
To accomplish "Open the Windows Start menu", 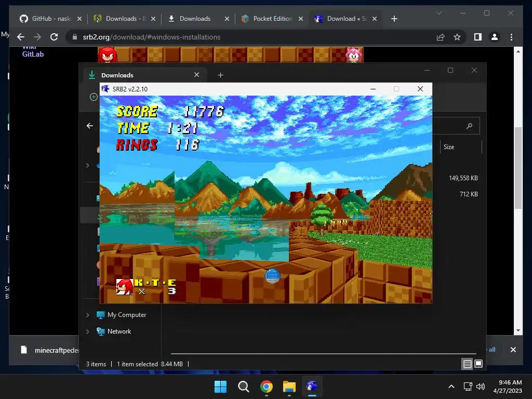I will (x=220, y=387).
